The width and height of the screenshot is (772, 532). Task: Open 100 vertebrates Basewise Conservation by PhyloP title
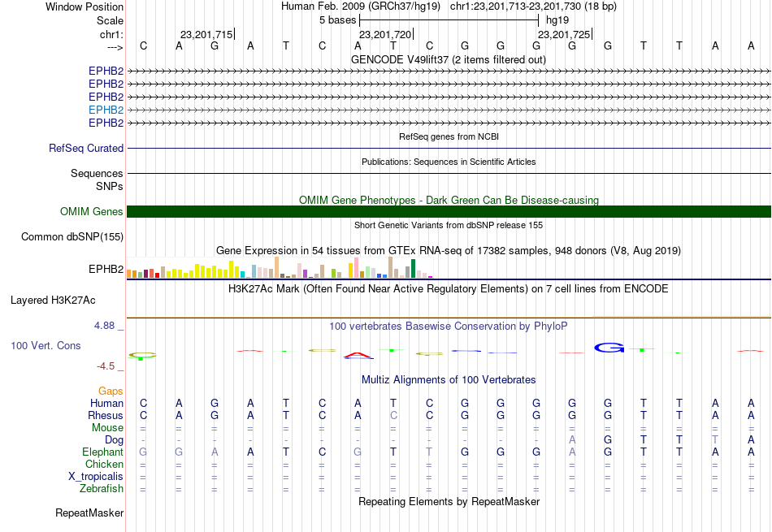[449, 326]
